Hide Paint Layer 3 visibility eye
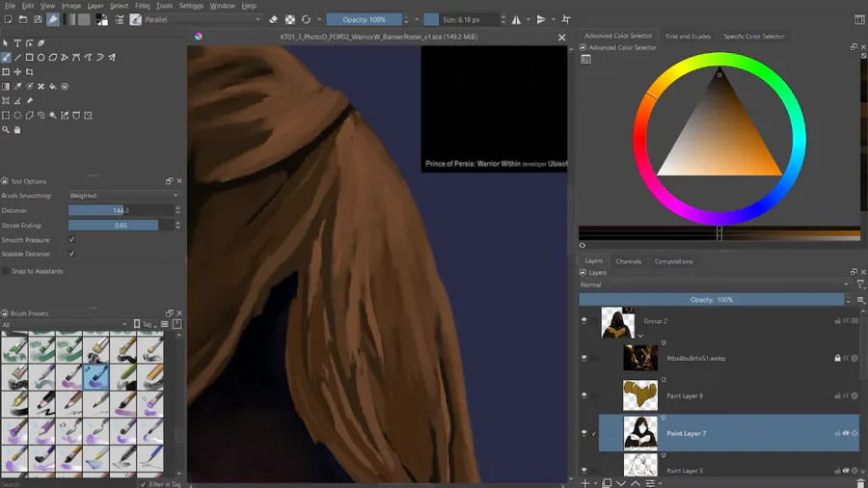 [584, 471]
